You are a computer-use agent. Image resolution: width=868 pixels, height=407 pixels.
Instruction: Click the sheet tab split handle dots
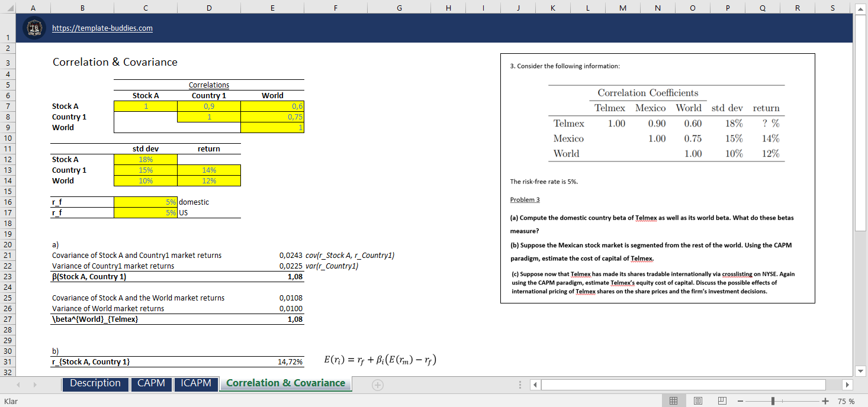520,385
